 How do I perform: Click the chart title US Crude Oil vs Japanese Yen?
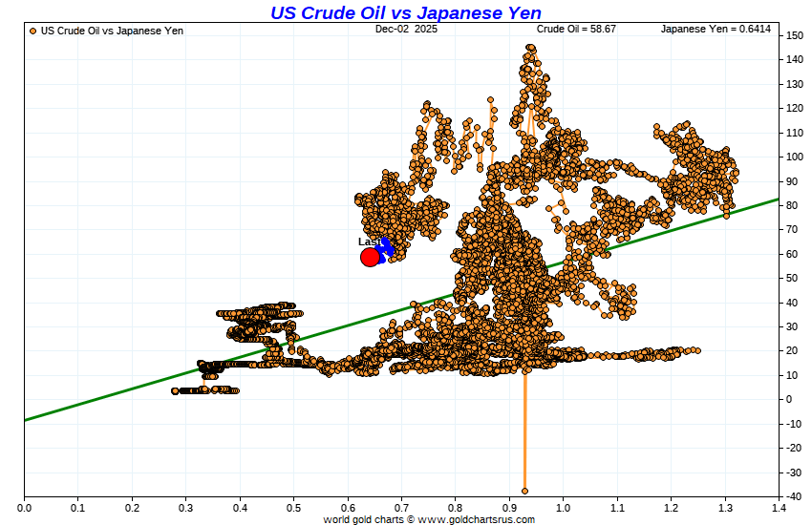tap(405, 12)
